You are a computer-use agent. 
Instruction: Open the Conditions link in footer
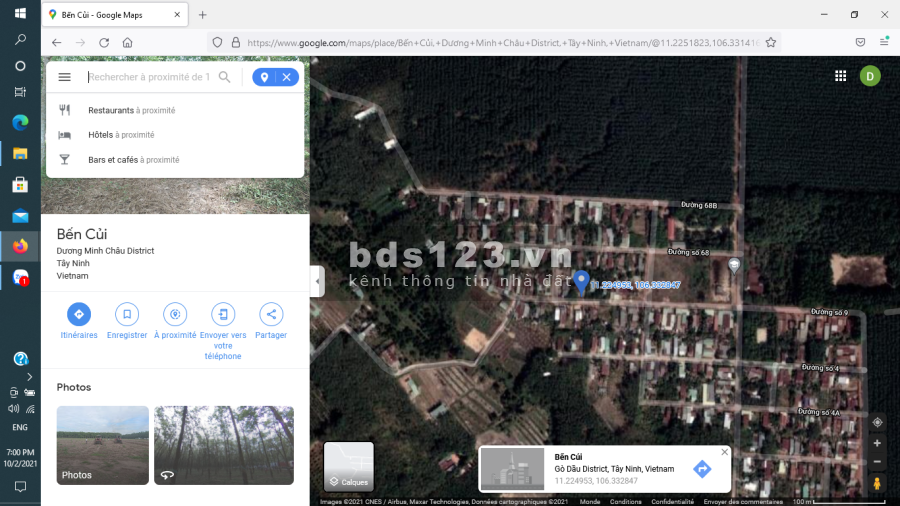[x=625, y=502]
